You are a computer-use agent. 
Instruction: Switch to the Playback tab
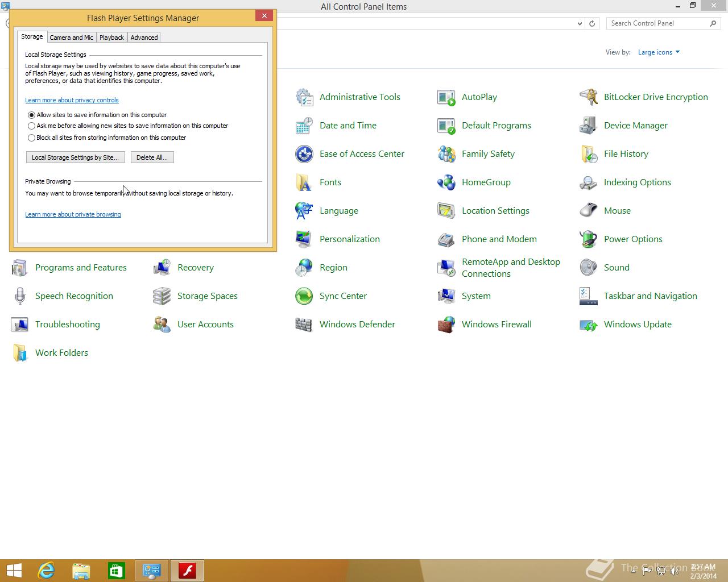click(111, 38)
